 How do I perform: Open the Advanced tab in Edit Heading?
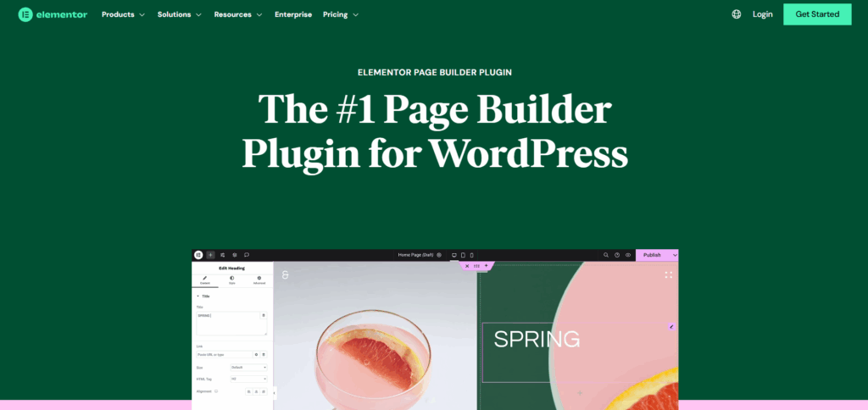pyautogui.click(x=259, y=280)
